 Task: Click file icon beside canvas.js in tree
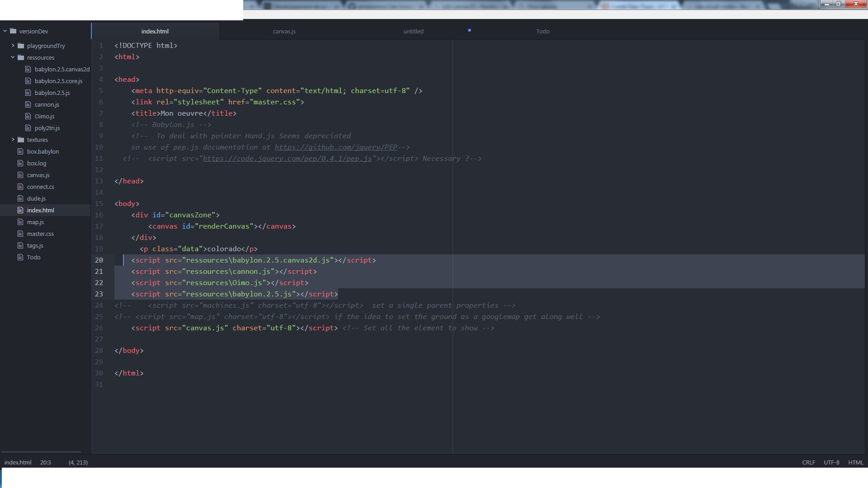click(x=20, y=175)
